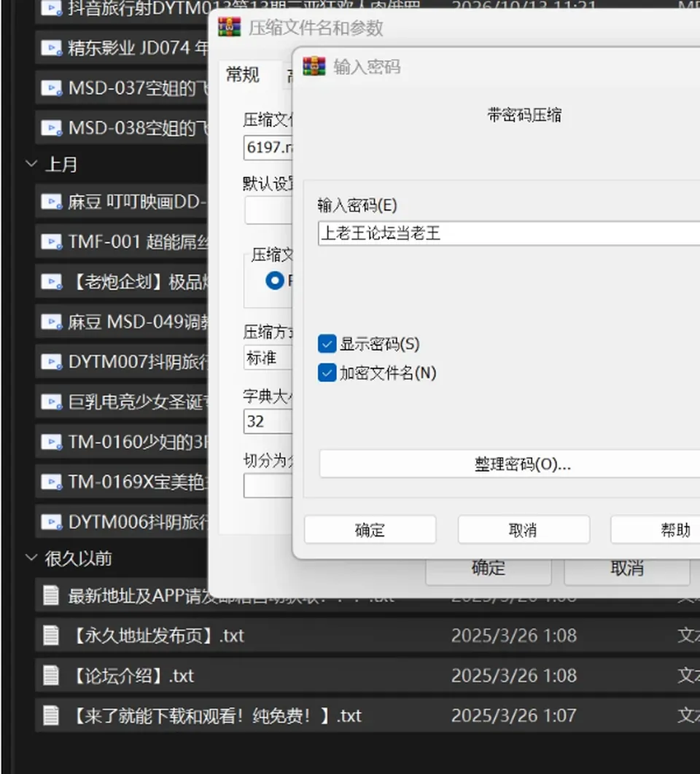Click 取消 in the 输入密码 dialog
The width and height of the screenshot is (700, 774).
524,530
